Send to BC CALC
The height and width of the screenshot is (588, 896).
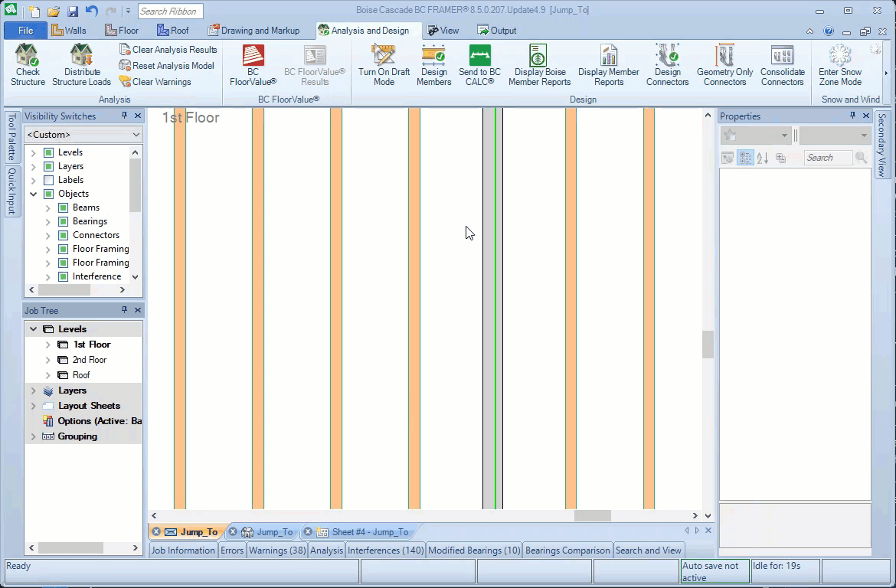(479, 65)
